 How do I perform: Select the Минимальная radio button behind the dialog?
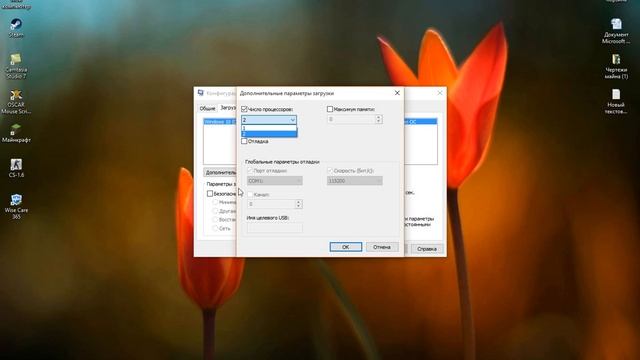tap(215, 202)
